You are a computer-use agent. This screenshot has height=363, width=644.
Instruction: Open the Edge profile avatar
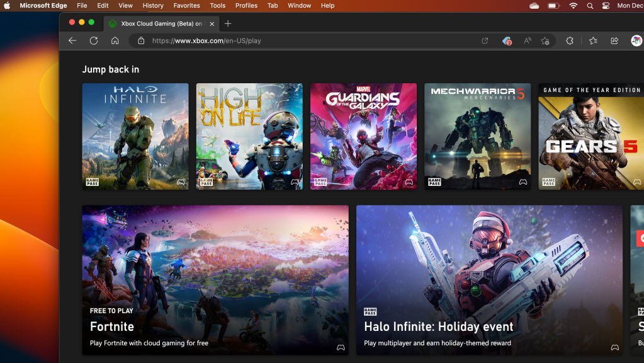click(636, 40)
